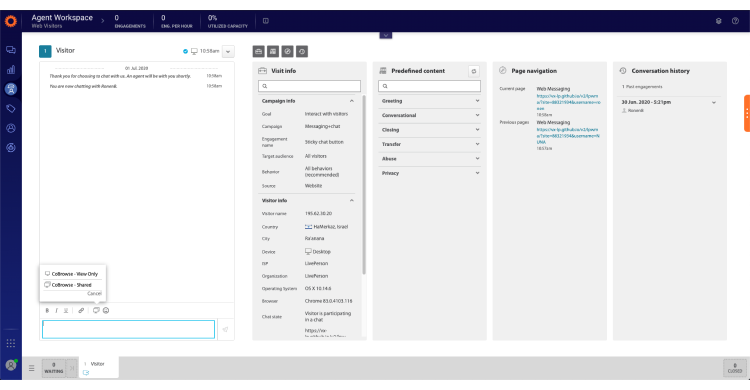Click the '1 Past engagements' text
Screen dimensions: 750x390
coord(642,87)
